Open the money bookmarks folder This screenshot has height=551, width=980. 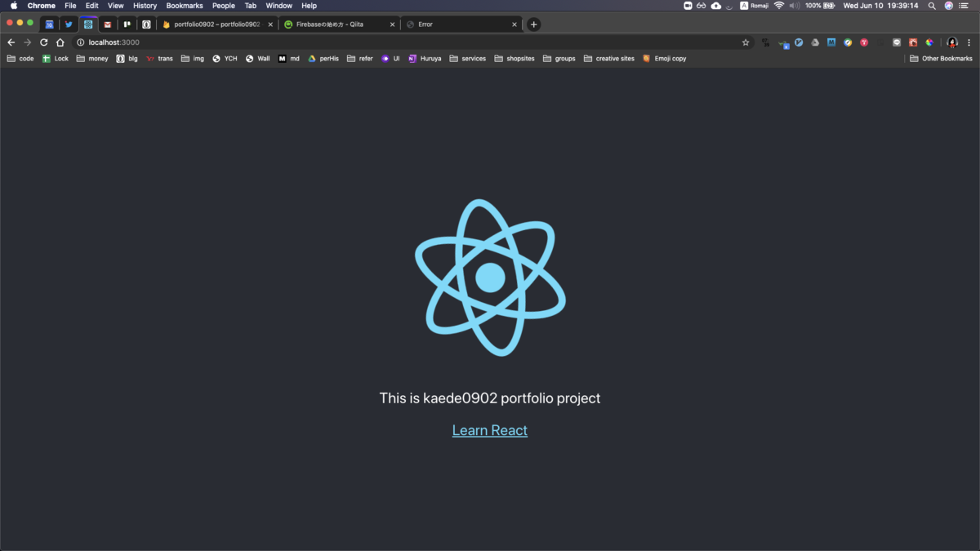[92, 59]
